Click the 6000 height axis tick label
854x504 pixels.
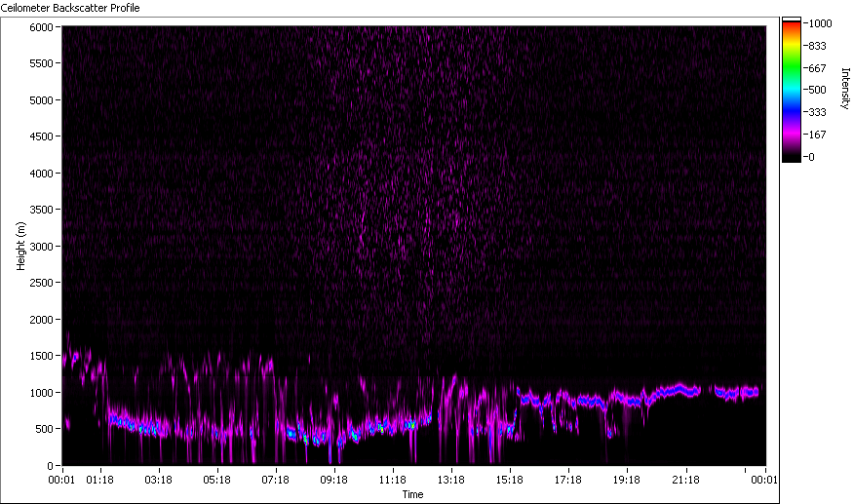41,27
